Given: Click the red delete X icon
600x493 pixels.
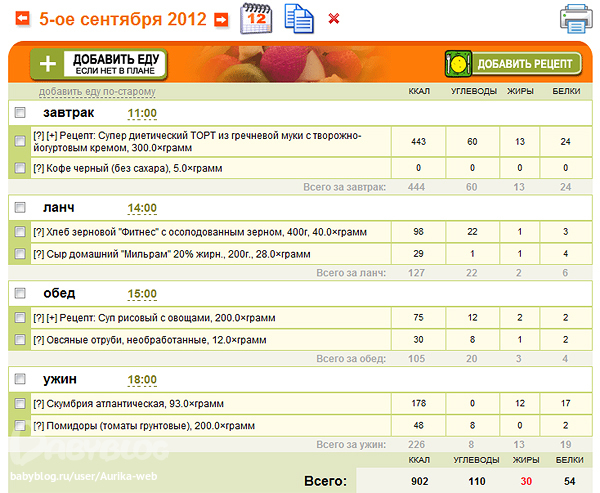Looking at the screenshot, I should click(x=334, y=19).
